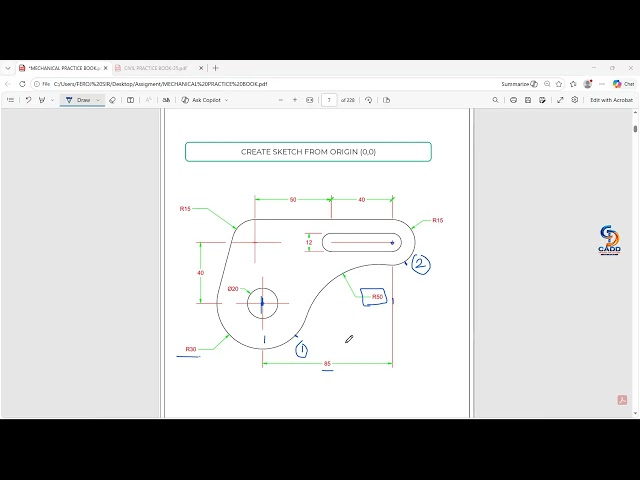Viewport: 640px width, 480px height.
Task: Open Copilot Chat
Action: click(623, 84)
